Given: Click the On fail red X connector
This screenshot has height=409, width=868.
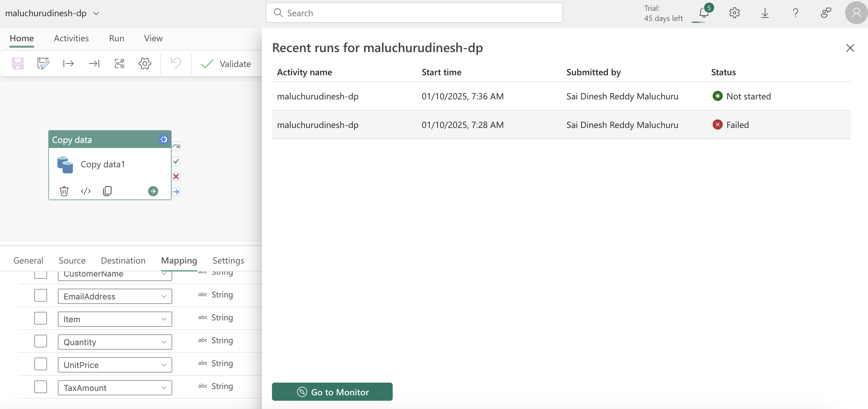Looking at the screenshot, I should [x=176, y=177].
